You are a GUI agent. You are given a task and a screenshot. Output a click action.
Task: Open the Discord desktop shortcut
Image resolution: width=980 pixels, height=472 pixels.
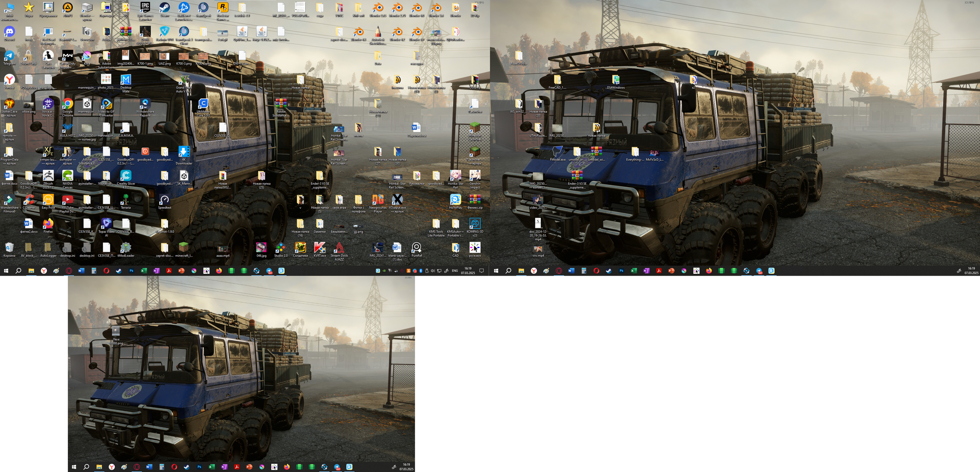coord(9,34)
